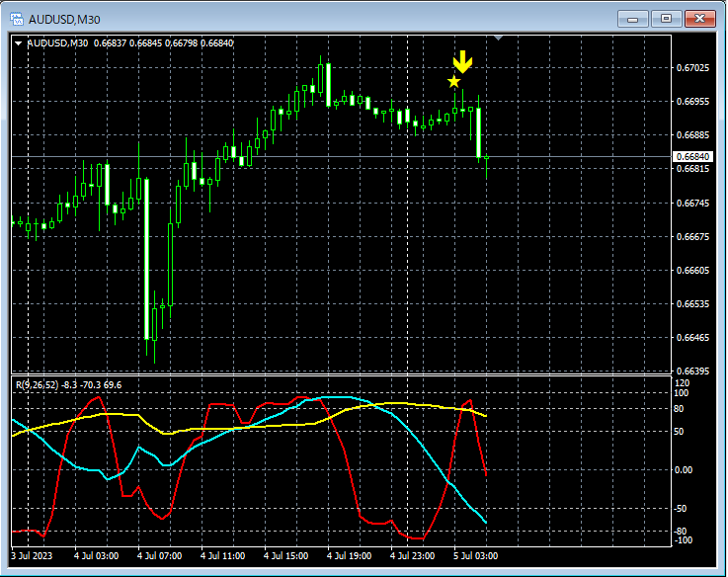Click the 4 Jul 11:00 time label

[222, 555]
